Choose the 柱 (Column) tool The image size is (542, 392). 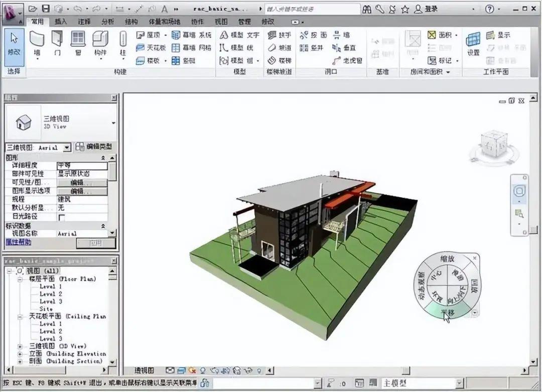(123, 44)
